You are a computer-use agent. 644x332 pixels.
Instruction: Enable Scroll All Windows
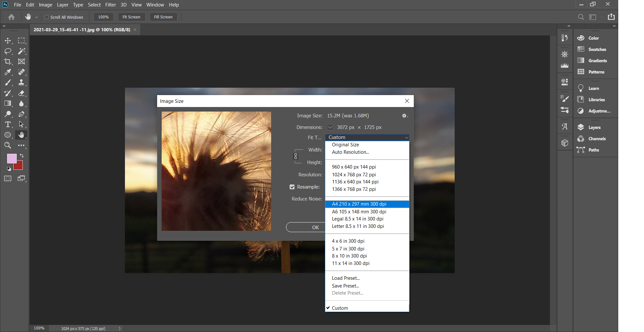point(47,17)
